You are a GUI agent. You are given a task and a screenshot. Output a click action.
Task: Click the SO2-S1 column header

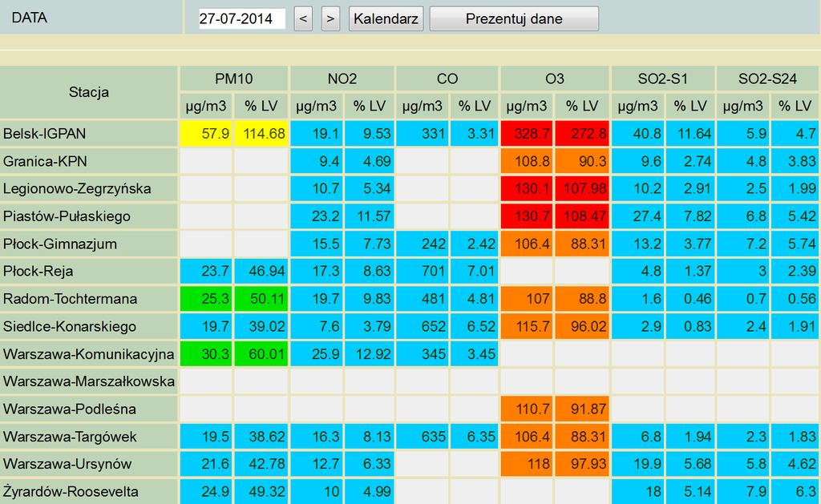pos(662,79)
